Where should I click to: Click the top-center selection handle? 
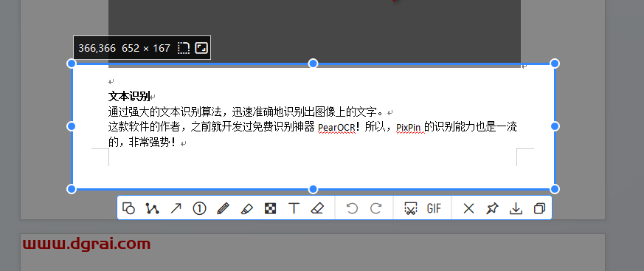[313, 64]
